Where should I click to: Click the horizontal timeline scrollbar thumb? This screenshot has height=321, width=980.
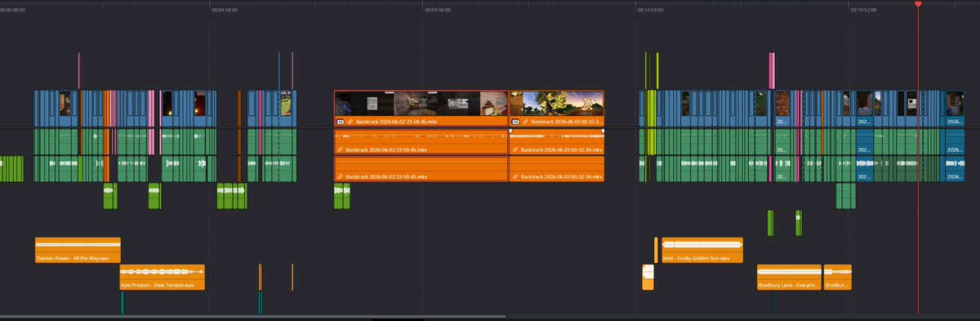[253, 316]
